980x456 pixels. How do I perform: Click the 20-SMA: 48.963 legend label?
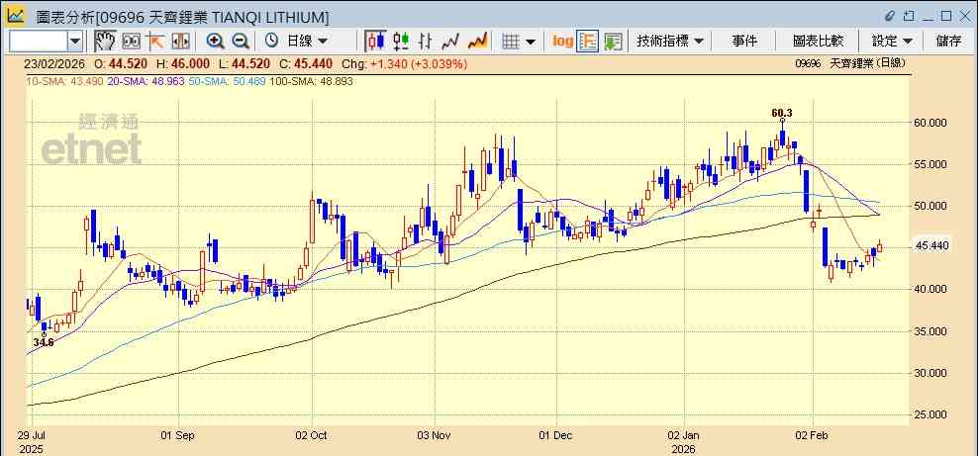(146, 81)
